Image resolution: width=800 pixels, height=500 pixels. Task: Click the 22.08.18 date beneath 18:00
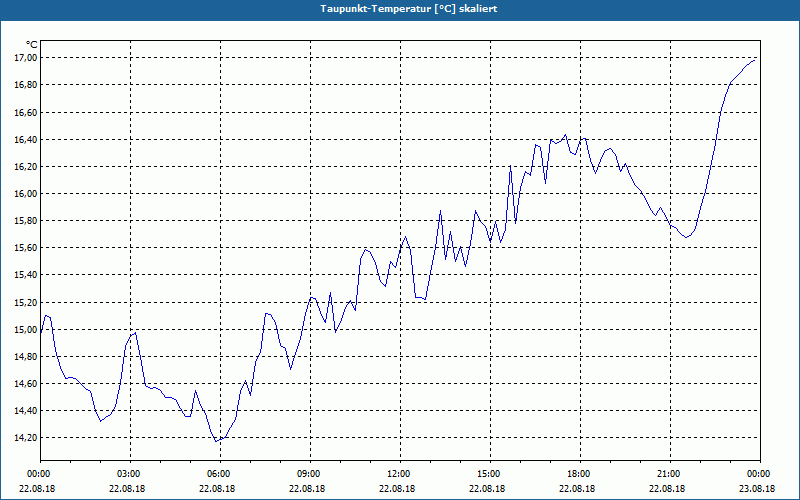(577, 488)
